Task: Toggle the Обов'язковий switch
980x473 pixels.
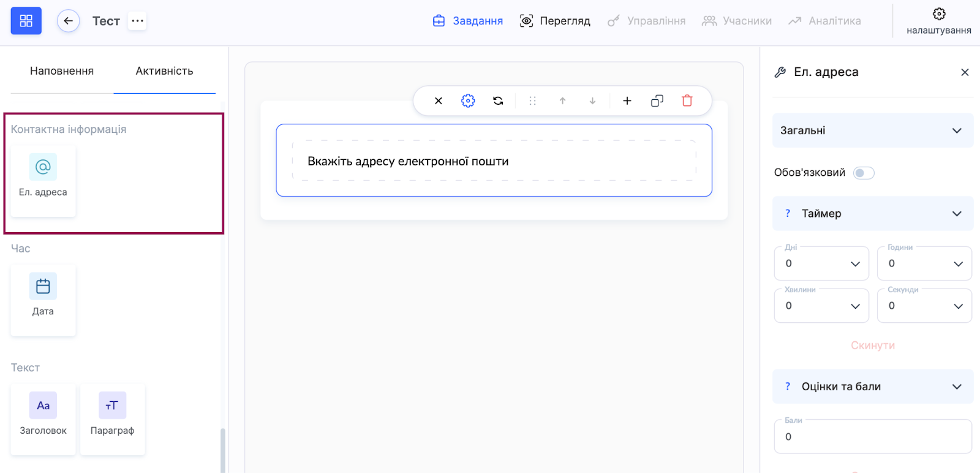Action: 864,173
